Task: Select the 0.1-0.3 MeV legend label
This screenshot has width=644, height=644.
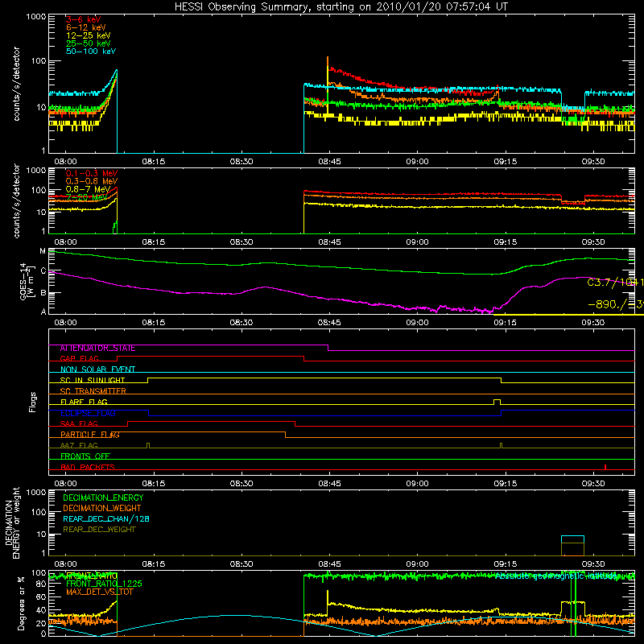Action: pyautogui.click(x=92, y=173)
